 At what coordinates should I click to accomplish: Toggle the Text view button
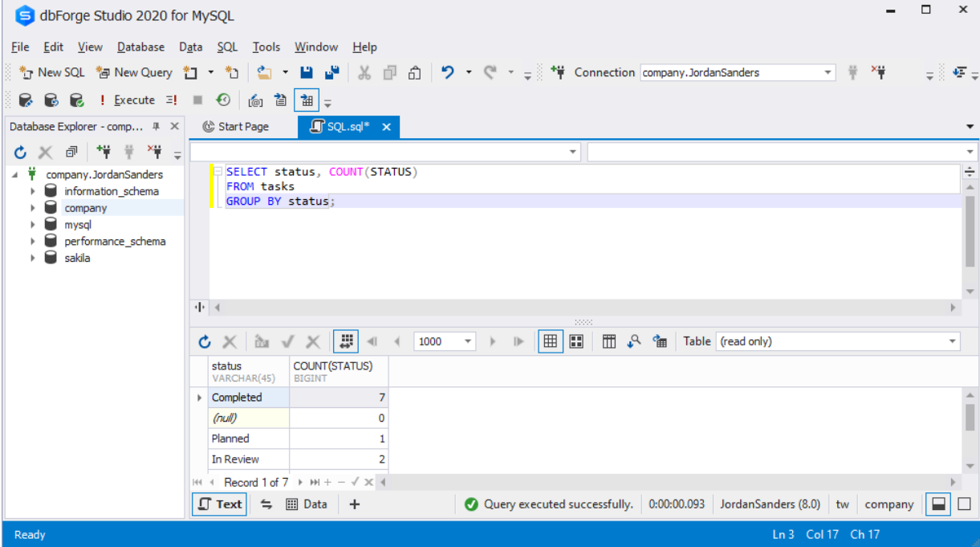(219, 504)
